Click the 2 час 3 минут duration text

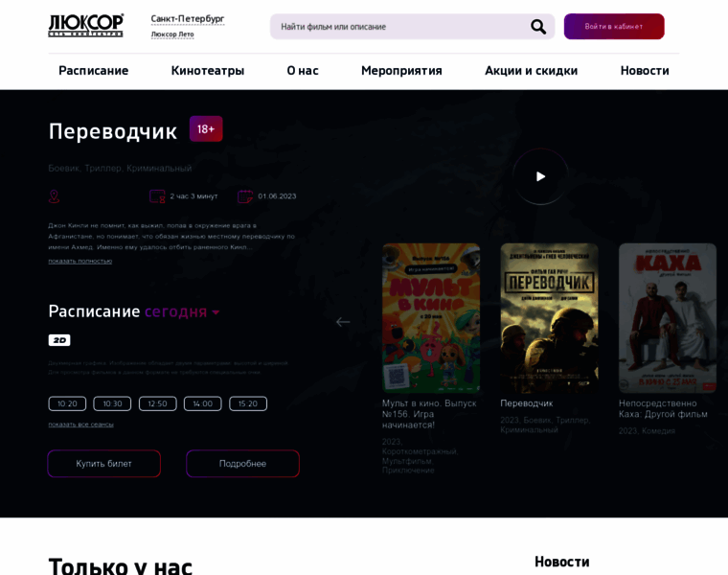click(x=193, y=196)
